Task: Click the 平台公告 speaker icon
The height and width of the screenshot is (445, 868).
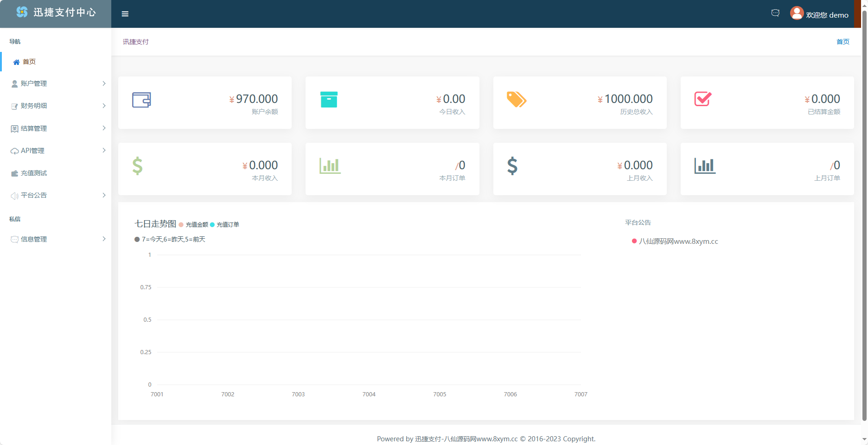Action: [x=14, y=196]
